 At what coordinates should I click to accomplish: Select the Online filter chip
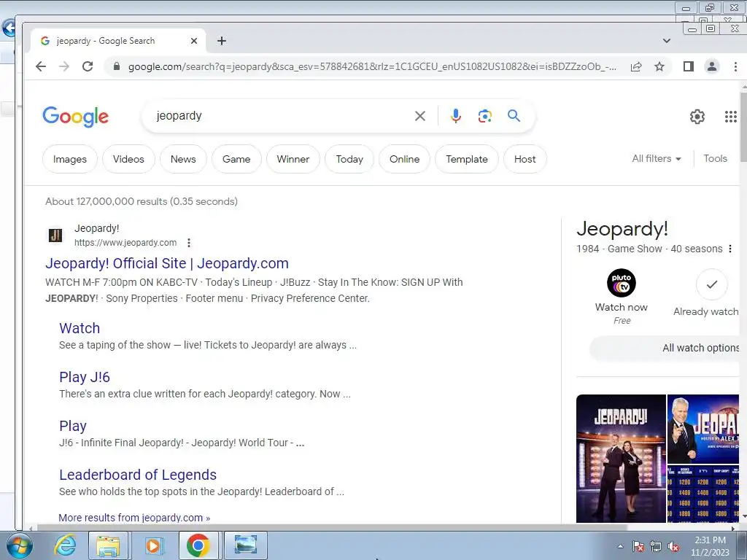coord(404,159)
